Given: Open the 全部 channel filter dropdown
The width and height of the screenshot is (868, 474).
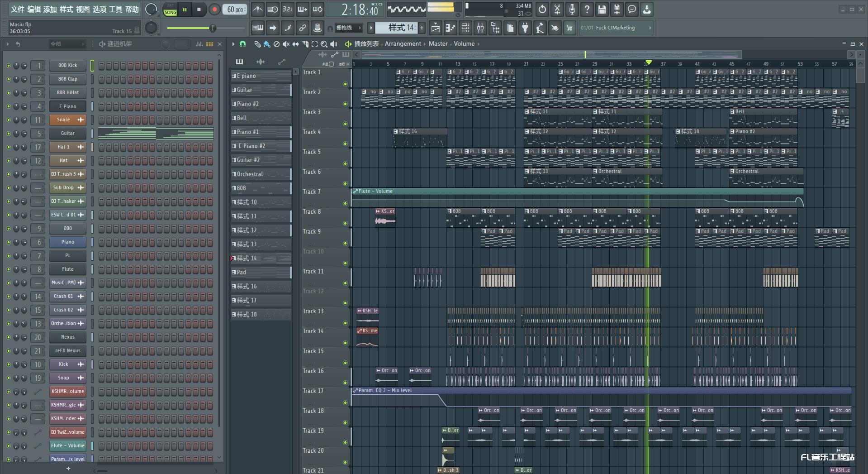Looking at the screenshot, I should 67,44.
